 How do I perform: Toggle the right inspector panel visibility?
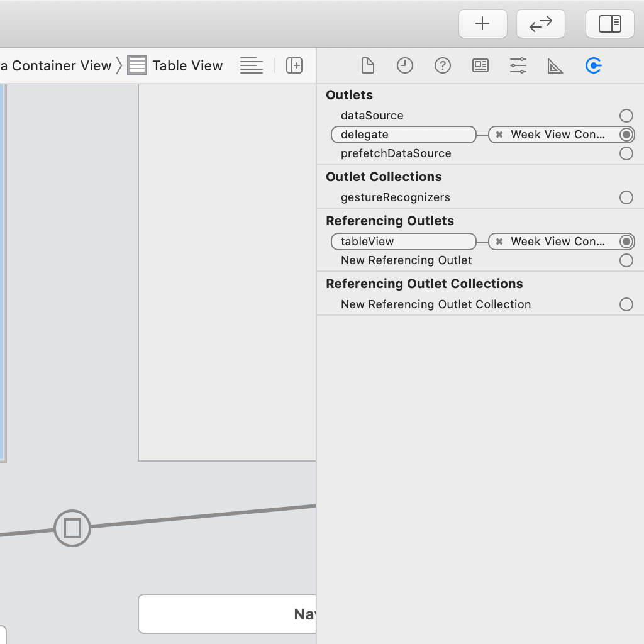pos(609,24)
